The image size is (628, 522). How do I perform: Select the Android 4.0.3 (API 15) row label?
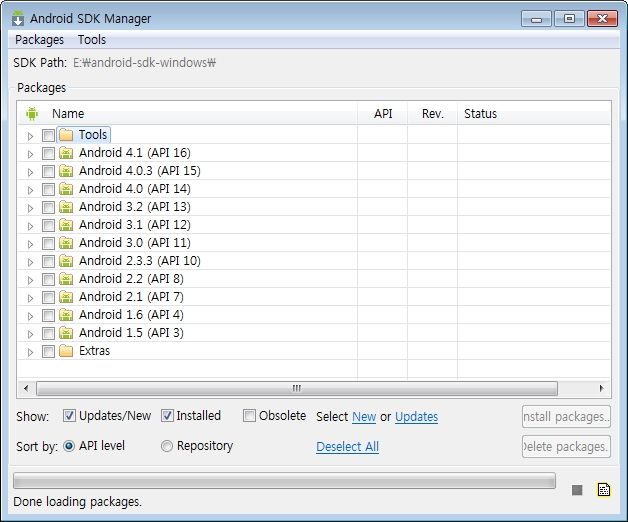139,171
